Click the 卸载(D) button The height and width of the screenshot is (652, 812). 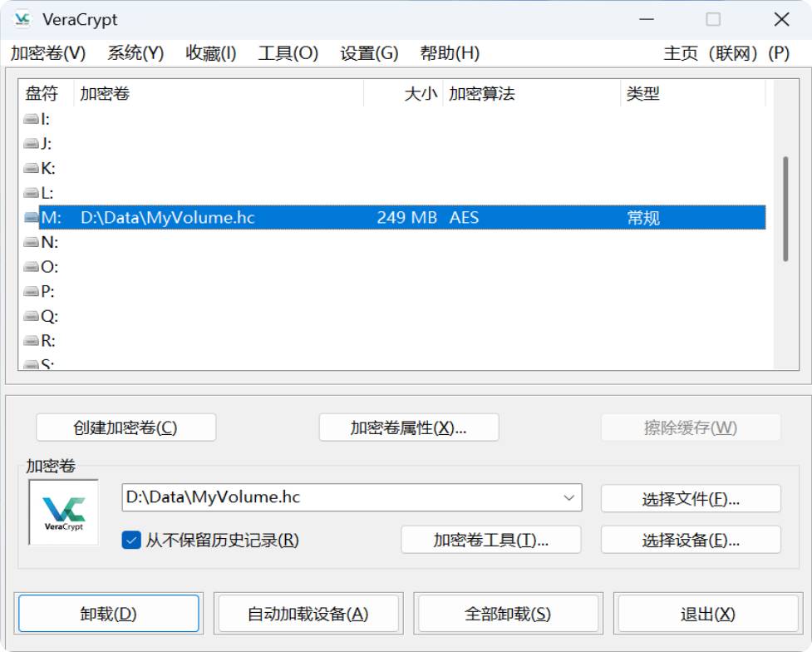coord(109,614)
